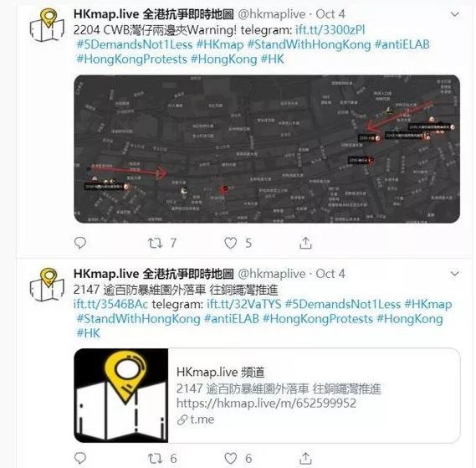Open HKmap.live avatar on first tweet
The image size is (476, 468).
(x=48, y=25)
